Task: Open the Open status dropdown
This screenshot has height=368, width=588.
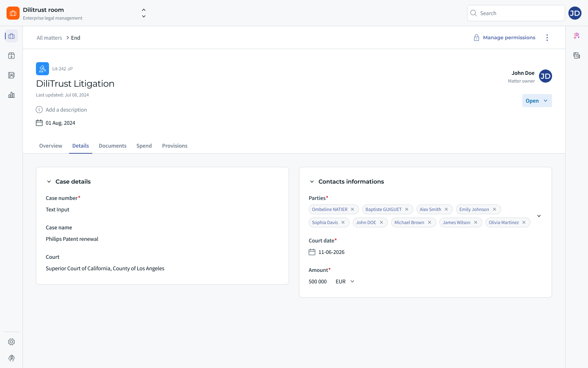Action: [x=537, y=101]
